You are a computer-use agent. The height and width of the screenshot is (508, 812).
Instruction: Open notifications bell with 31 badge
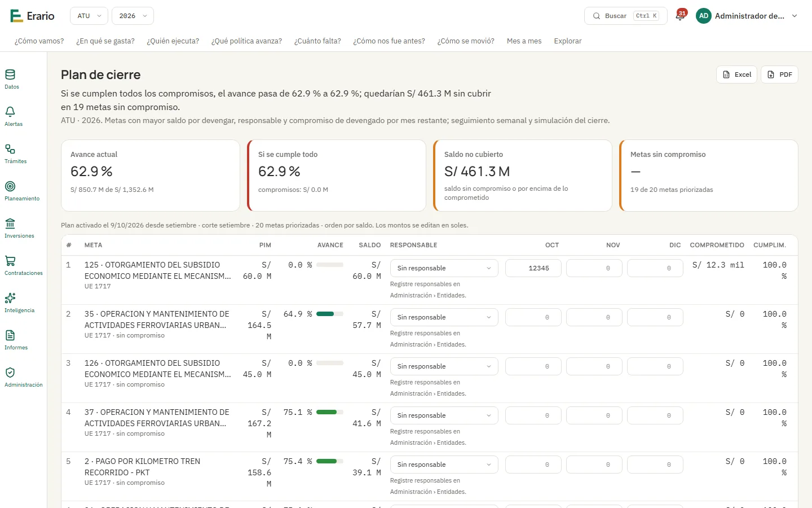(680, 16)
